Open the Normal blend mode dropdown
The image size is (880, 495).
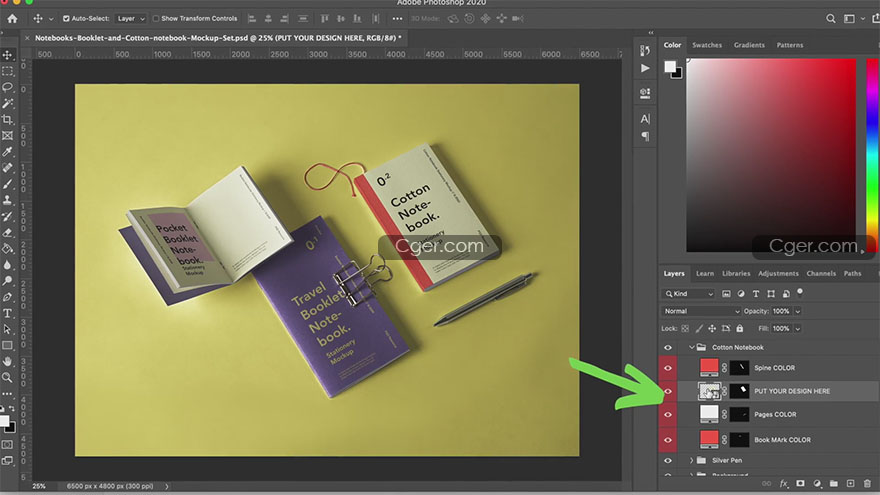coord(701,311)
